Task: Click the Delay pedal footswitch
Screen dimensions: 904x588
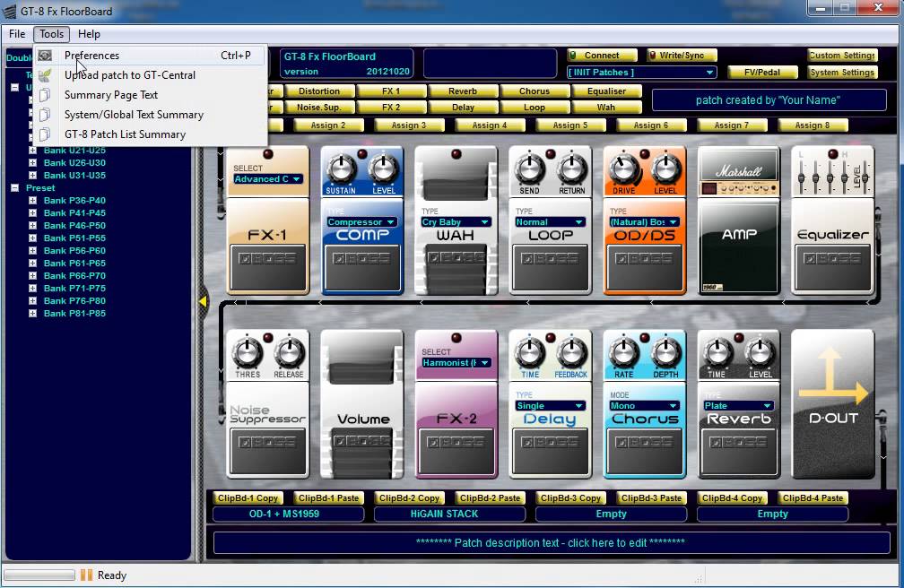Action: 551,451
